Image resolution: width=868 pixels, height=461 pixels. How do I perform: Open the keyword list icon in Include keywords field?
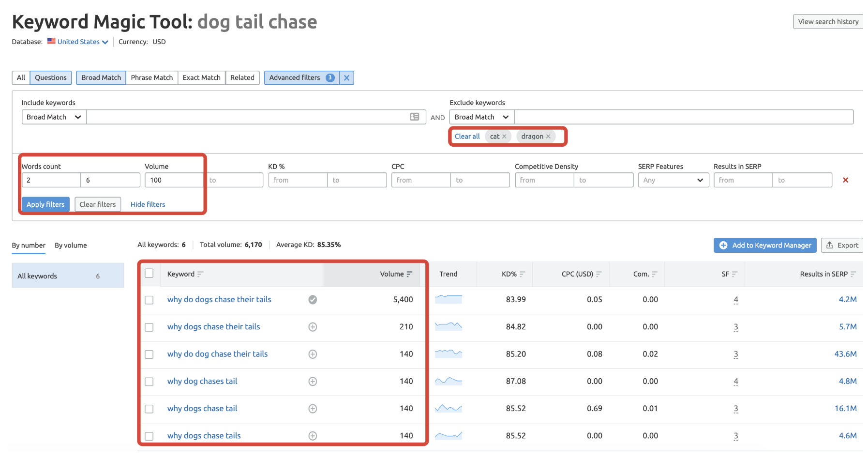(415, 117)
